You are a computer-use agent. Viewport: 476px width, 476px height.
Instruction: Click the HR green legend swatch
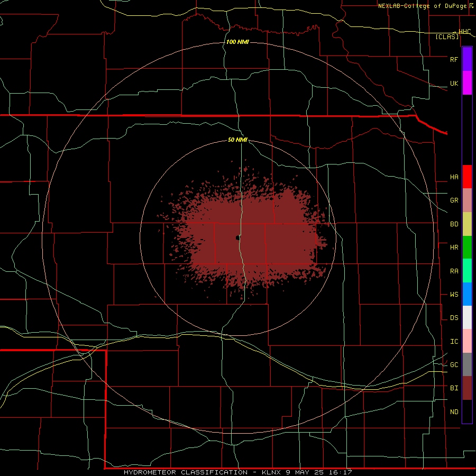pos(467,248)
